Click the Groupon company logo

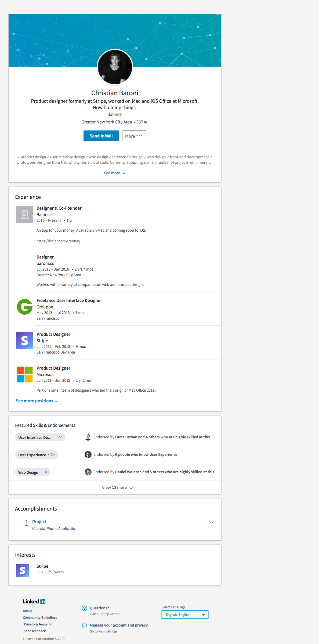25,307
